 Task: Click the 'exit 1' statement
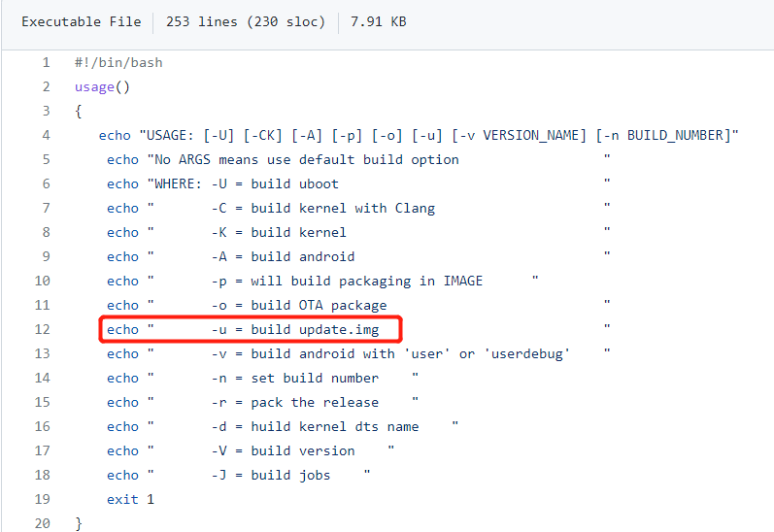[x=130, y=499]
